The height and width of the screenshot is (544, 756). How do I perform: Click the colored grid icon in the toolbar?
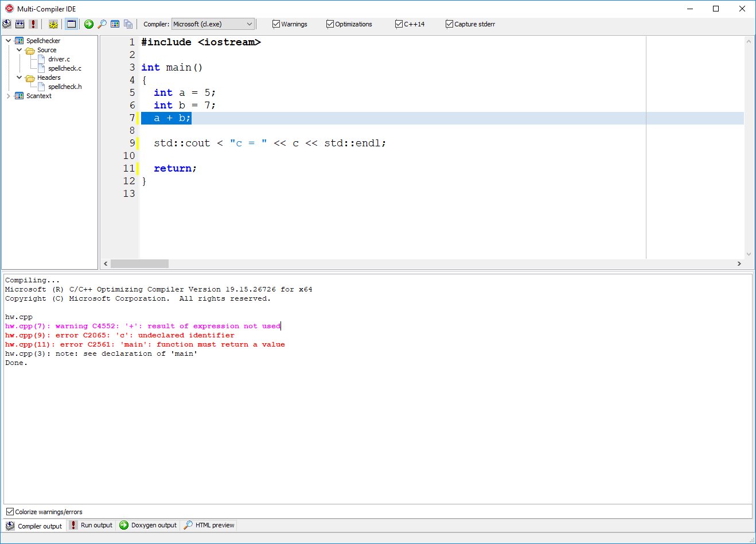[x=115, y=24]
